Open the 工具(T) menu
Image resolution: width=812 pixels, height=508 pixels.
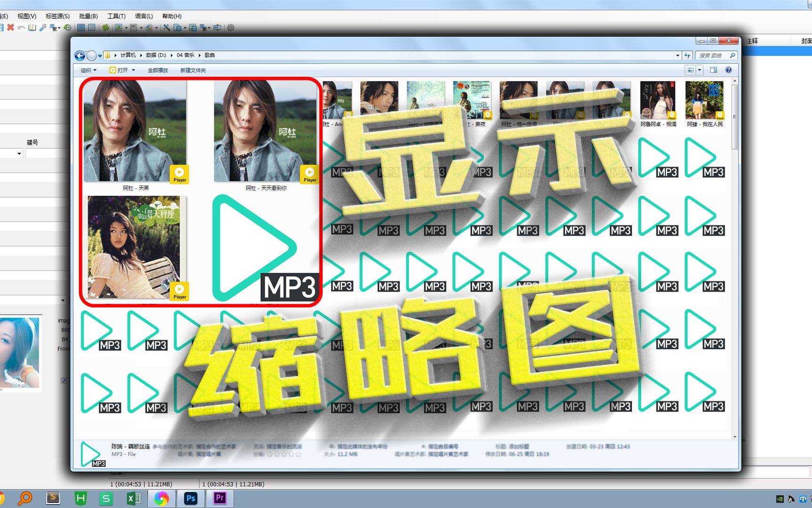tap(116, 16)
